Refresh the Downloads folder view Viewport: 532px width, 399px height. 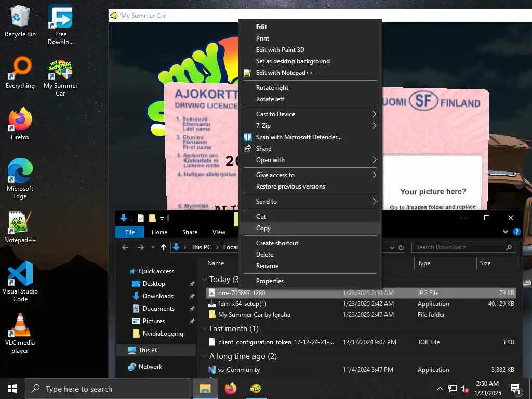pos(401,247)
